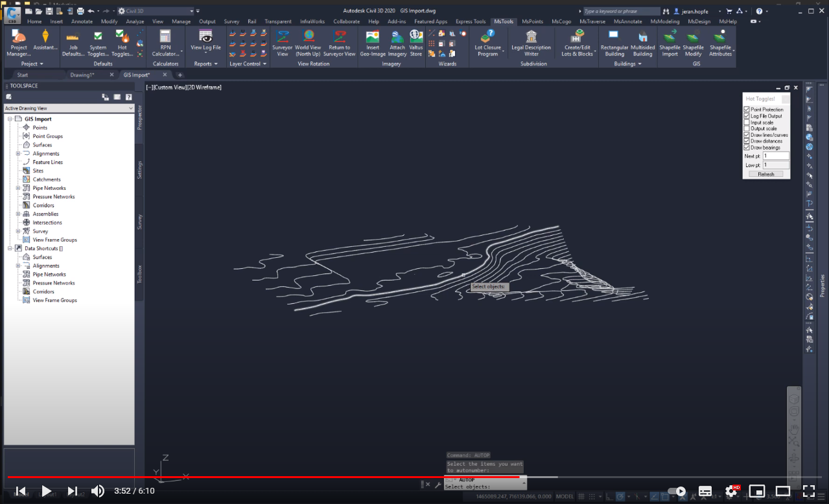This screenshot has height=504, width=829.
Task: Enable the Input scale checkbox
Action: pyautogui.click(x=747, y=122)
